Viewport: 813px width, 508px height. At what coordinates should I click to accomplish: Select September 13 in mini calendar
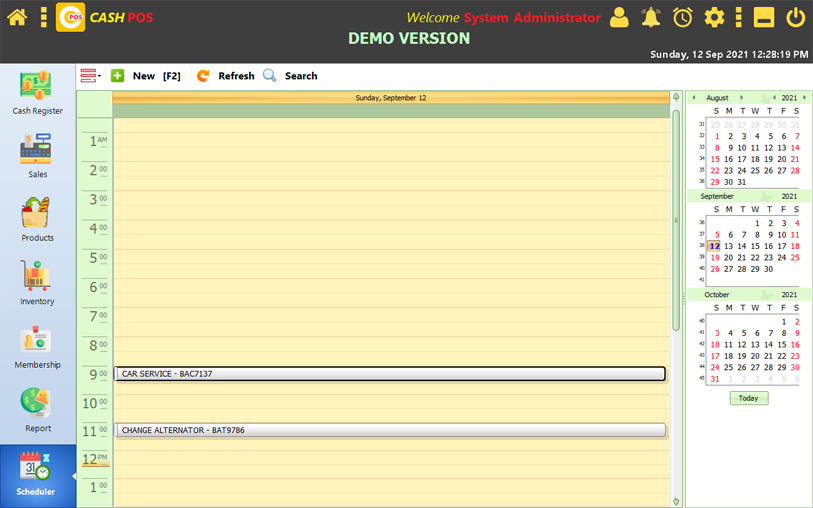[x=728, y=246]
